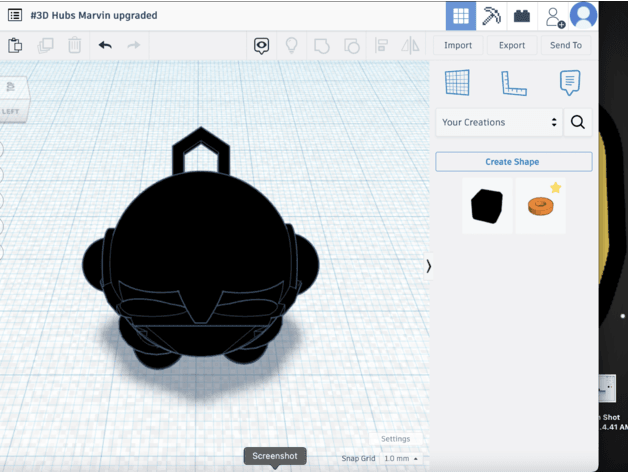This screenshot has width=628, height=472.
Task: Select the orange ring shape thumbnail
Action: coord(540,206)
